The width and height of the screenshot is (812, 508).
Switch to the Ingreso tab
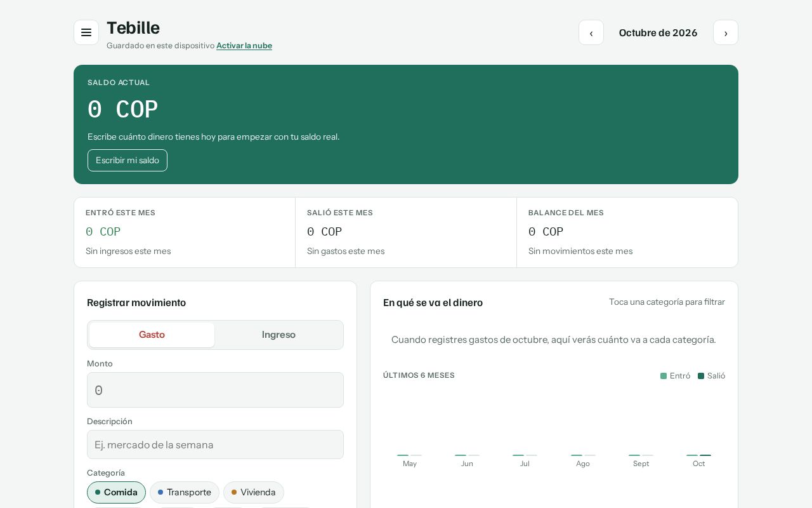278,335
